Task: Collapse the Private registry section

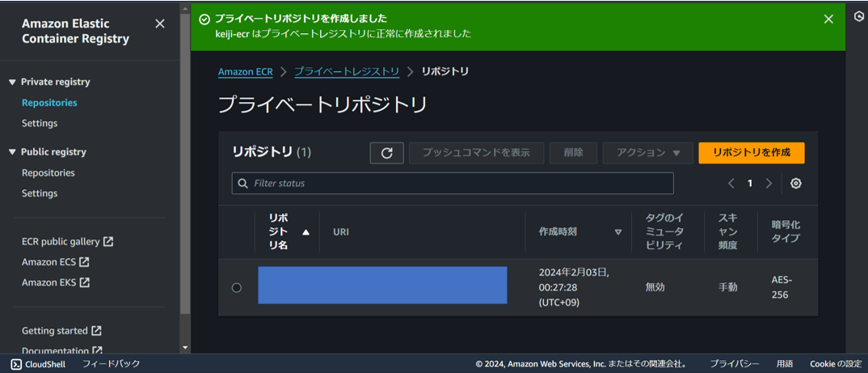Action: (12, 82)
